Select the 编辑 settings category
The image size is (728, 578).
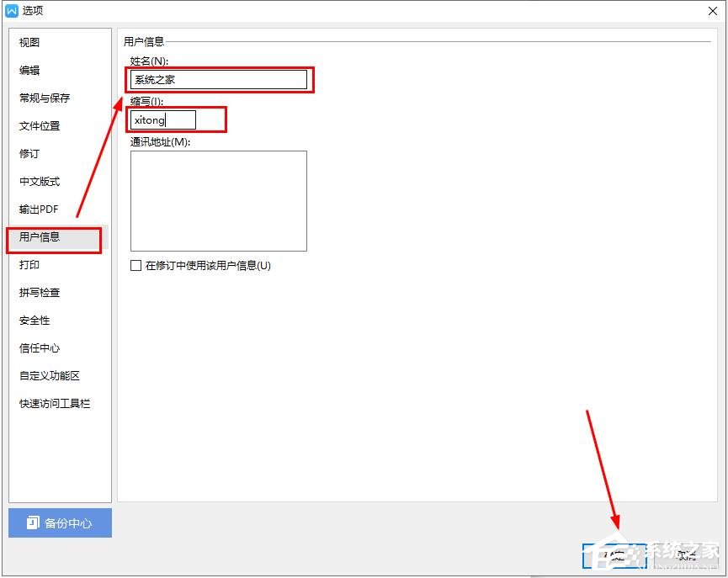coord(29,70)
